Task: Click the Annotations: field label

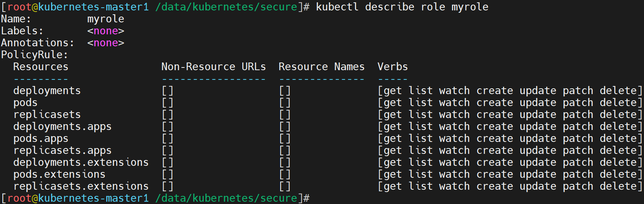Action: [37, 43]
